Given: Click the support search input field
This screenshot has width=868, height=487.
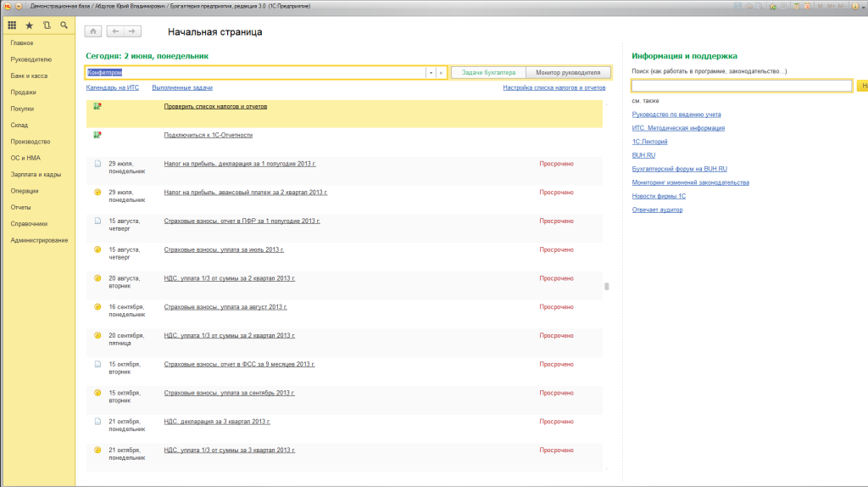Looking at the screenshot, I should coord(742,86).
